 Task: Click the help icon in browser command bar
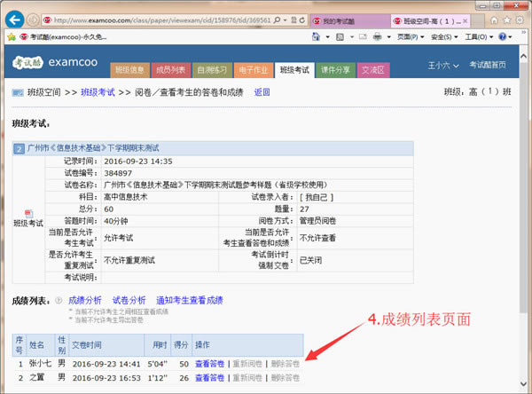[x=505, y=38]
